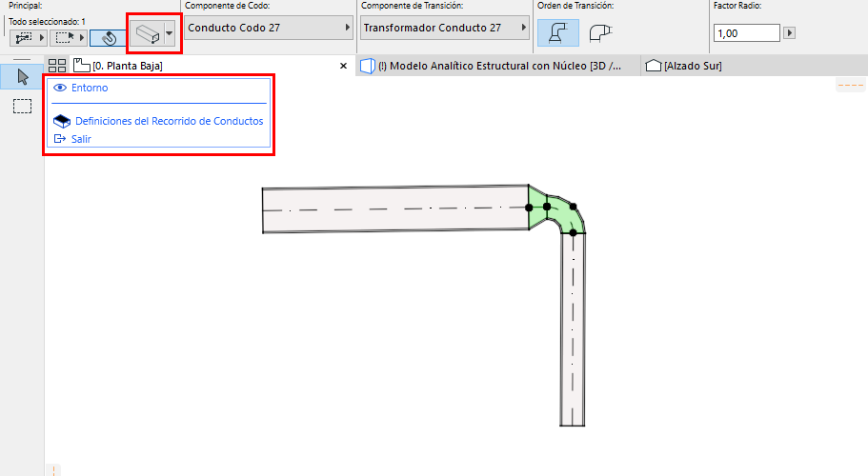Choose the second transition order option
Image resolution: width=868 pixels, height=476 pixels.
pos(600,33)
